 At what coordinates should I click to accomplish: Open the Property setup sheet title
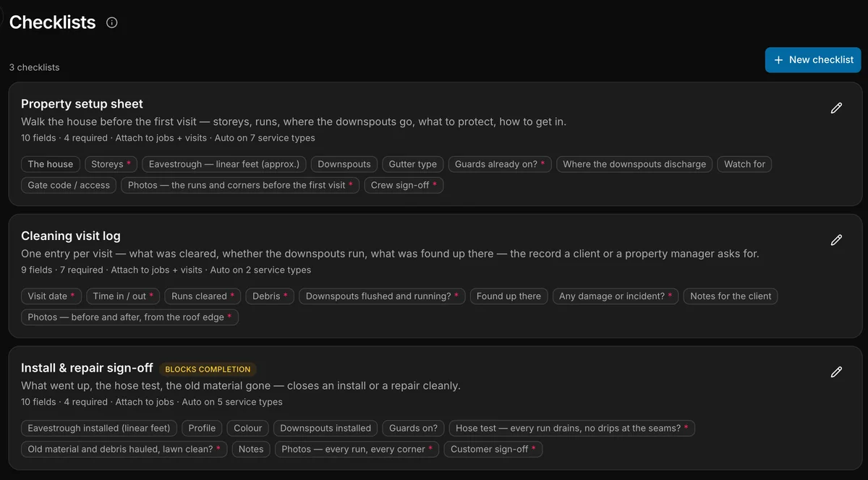pyautogui.click(x=82, y=104)
